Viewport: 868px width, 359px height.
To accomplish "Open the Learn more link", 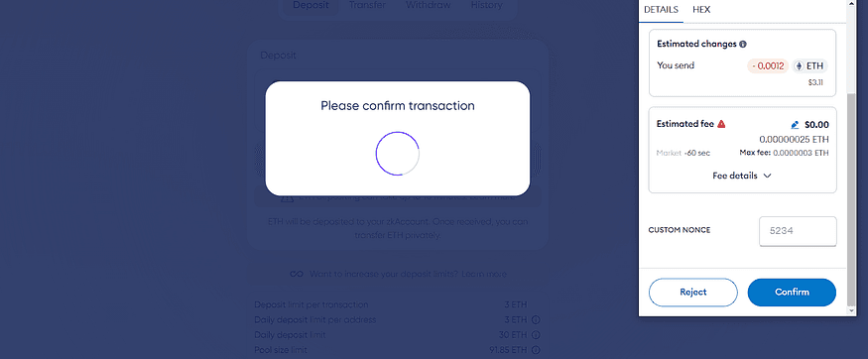I will pyautogui.click(x=484, y=274).
